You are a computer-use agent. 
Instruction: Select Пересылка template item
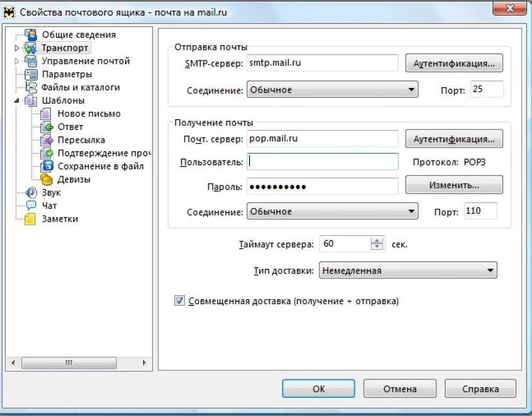(x=81, y=140)
